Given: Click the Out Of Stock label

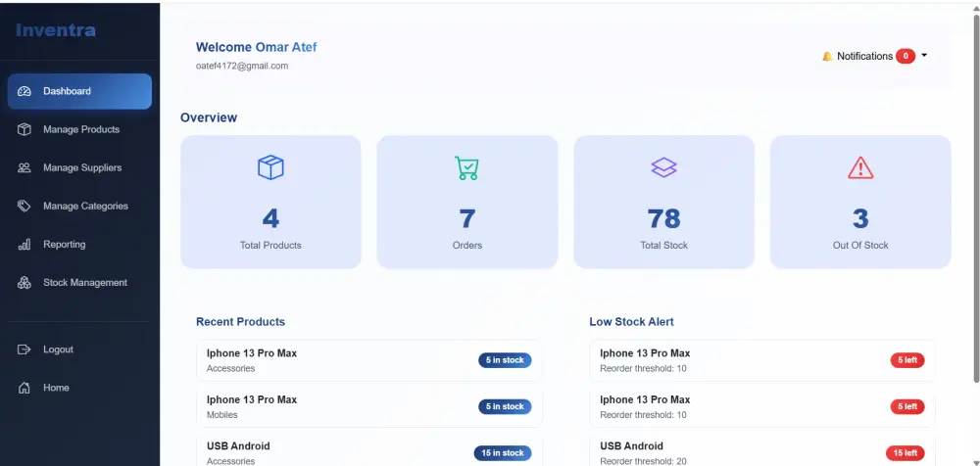Looking at the screenshot, I should coord(860,246).
